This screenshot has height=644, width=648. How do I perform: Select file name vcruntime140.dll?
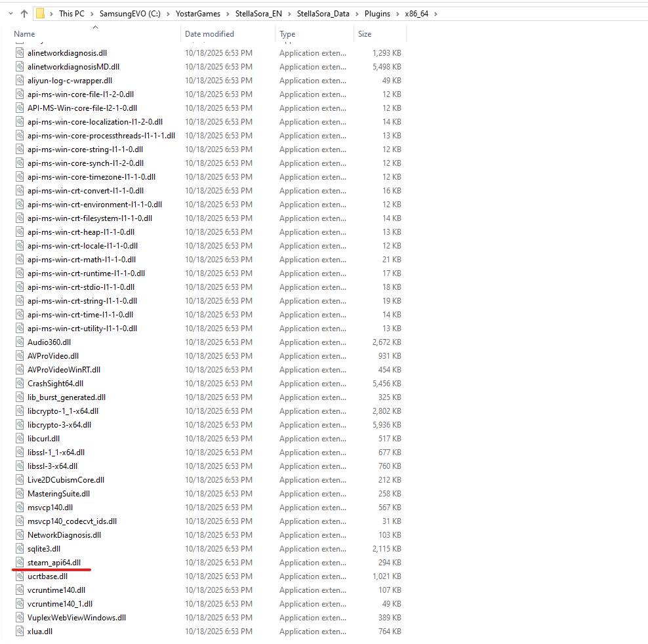(56, 590)
